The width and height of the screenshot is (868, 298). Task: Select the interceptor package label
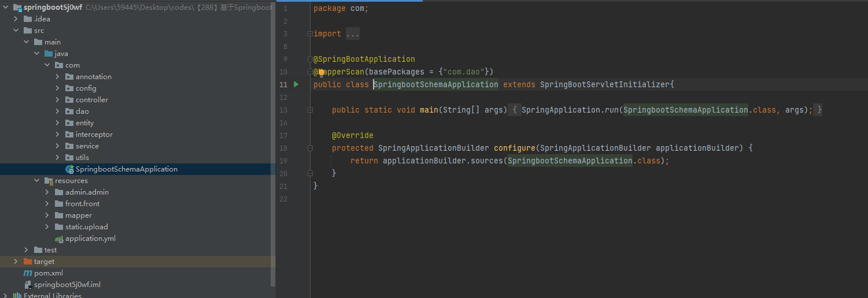click(x=94, y=135)
